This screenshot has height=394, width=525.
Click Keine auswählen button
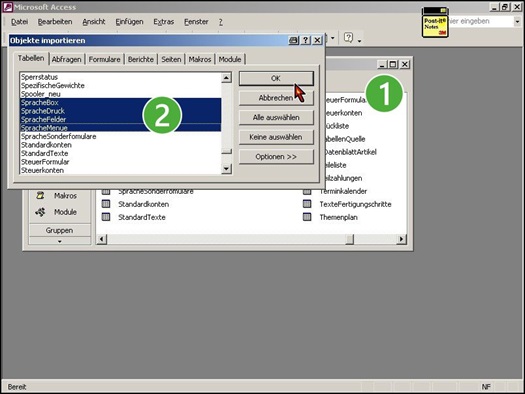click(x=276, y=137)
